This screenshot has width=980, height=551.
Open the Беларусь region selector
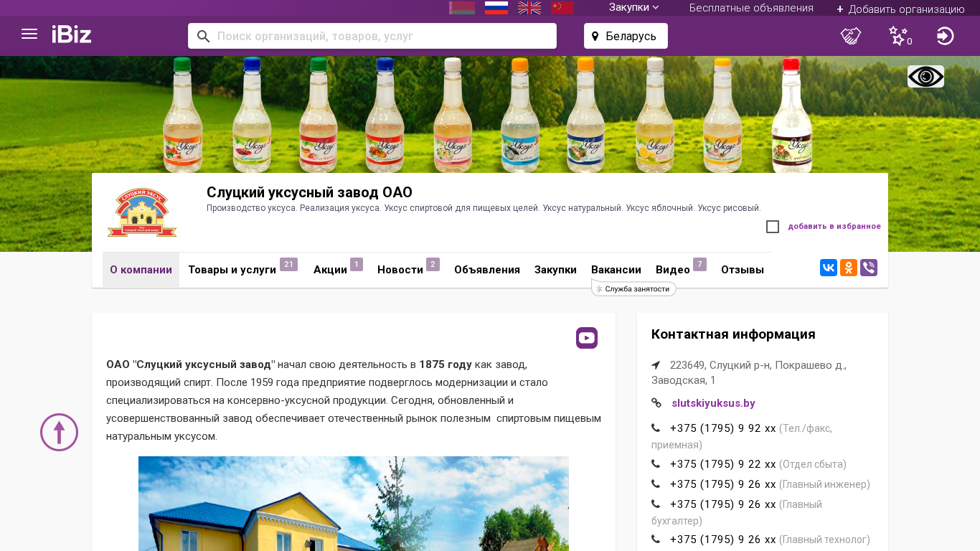(x=626, y=36)
